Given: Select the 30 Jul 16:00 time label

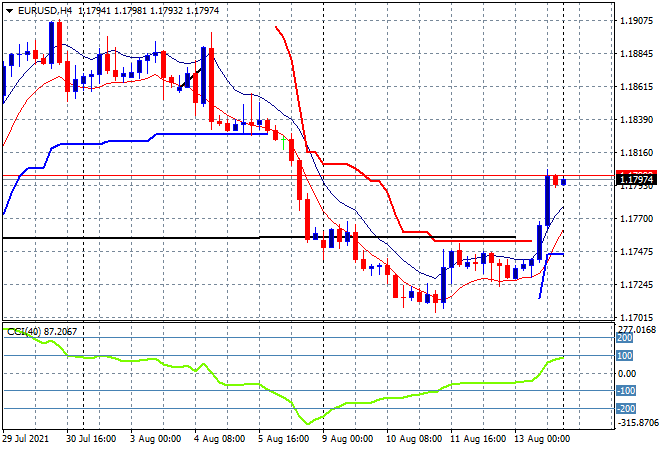Looking at the screenshot, I should coord(91,439).
